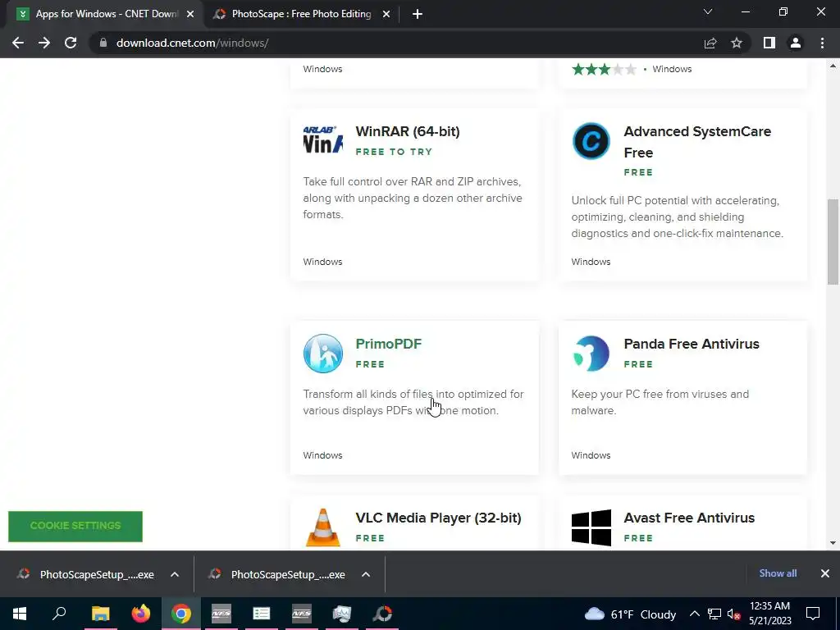Open Panda Free Antivirus title link
This screenshot has height=630, width=840.
(x=691, y=344)
